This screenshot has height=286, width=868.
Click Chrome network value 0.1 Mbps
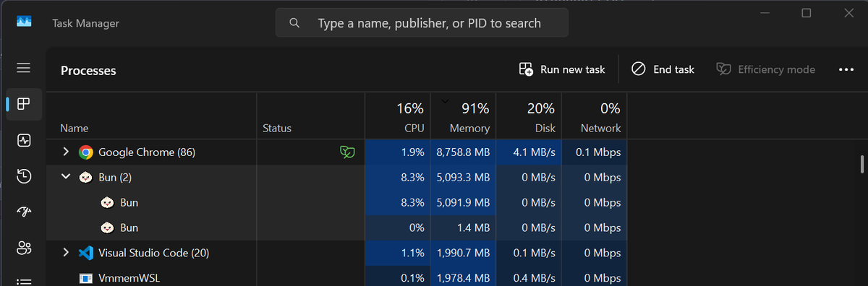click(597, 152)
